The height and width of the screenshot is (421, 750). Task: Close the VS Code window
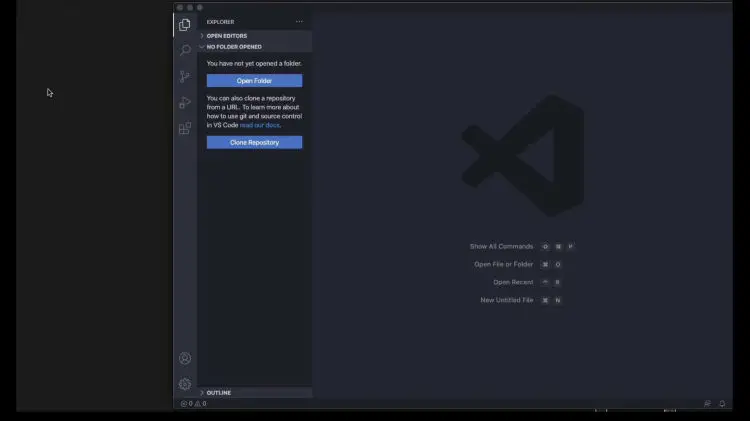coord(180,8)
